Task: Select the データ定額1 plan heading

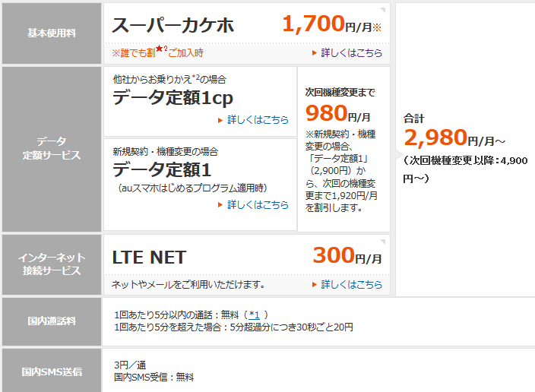Action: click(162, 169)
